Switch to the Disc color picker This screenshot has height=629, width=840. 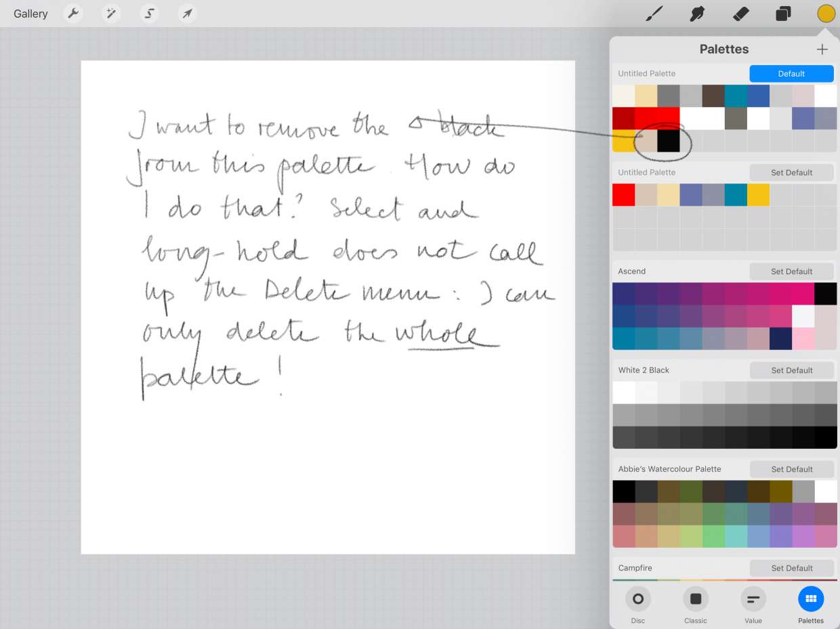[637, 599]
